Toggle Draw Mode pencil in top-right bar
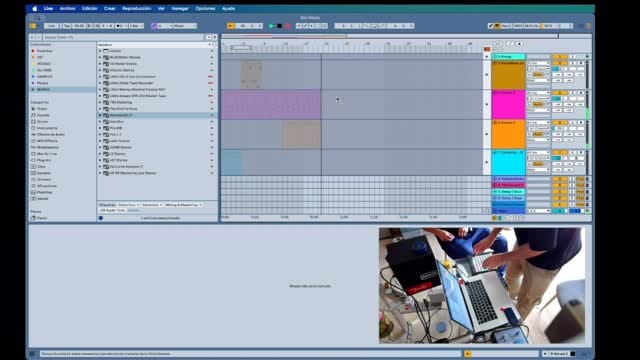 (491, 26)
